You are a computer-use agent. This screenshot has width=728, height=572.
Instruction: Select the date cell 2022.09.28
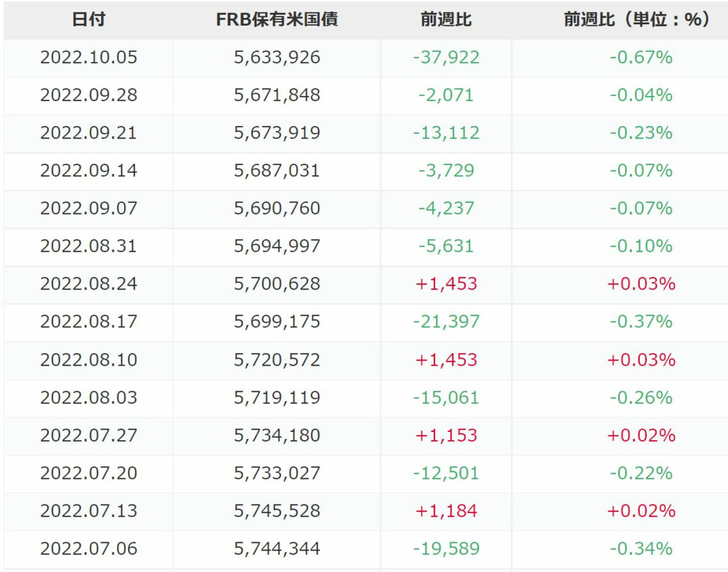[x=89, y=95]
